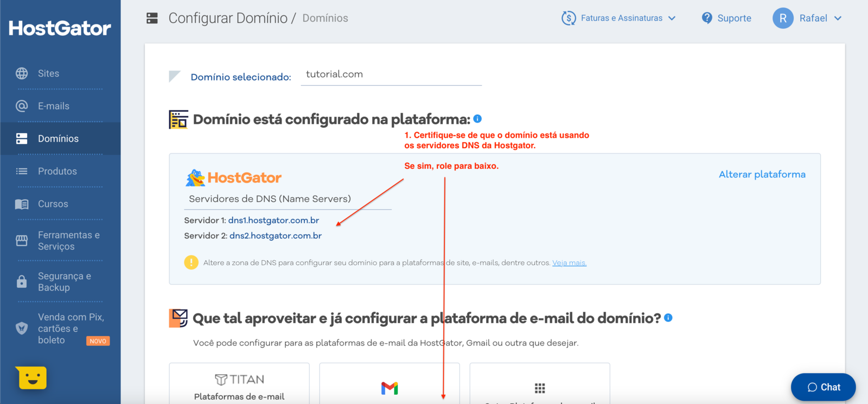The image size is (868, 404).
Task: Click the Domínios server icon in sidebar
Action: click(x=22, y=138)
